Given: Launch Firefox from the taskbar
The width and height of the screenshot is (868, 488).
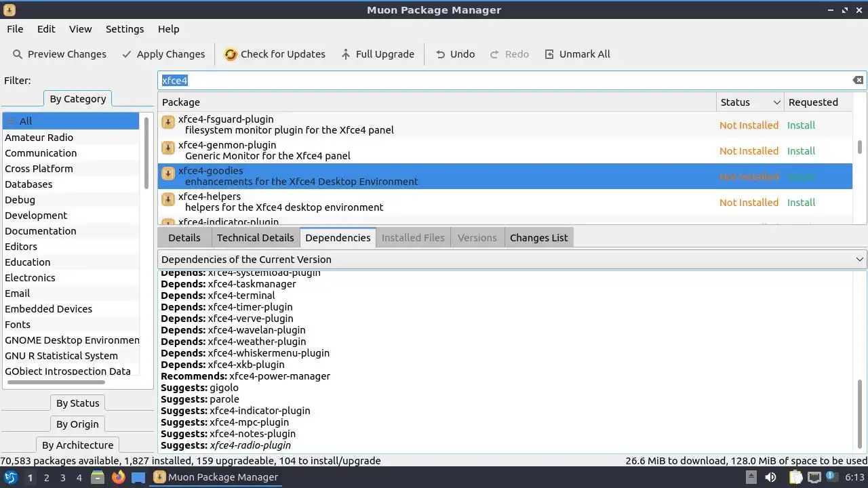Looking at the screenshot, I should coord(118,477).
